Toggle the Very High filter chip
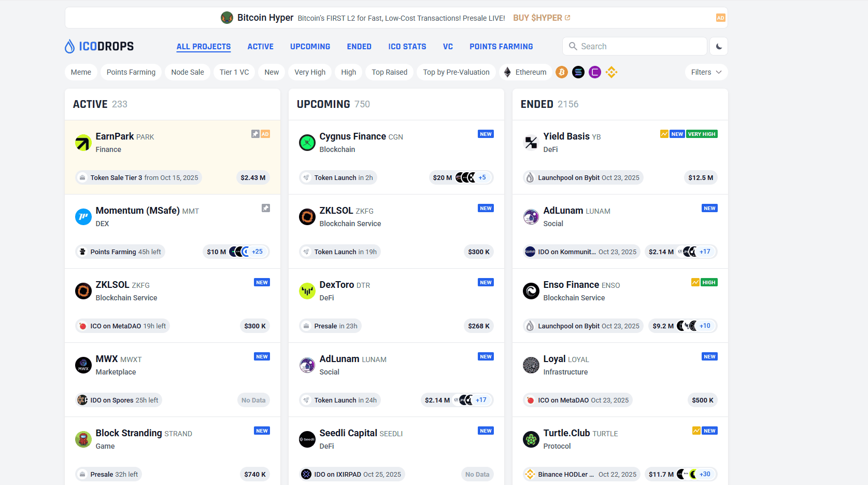The image size is (868, 485). [x=310, y=72]
